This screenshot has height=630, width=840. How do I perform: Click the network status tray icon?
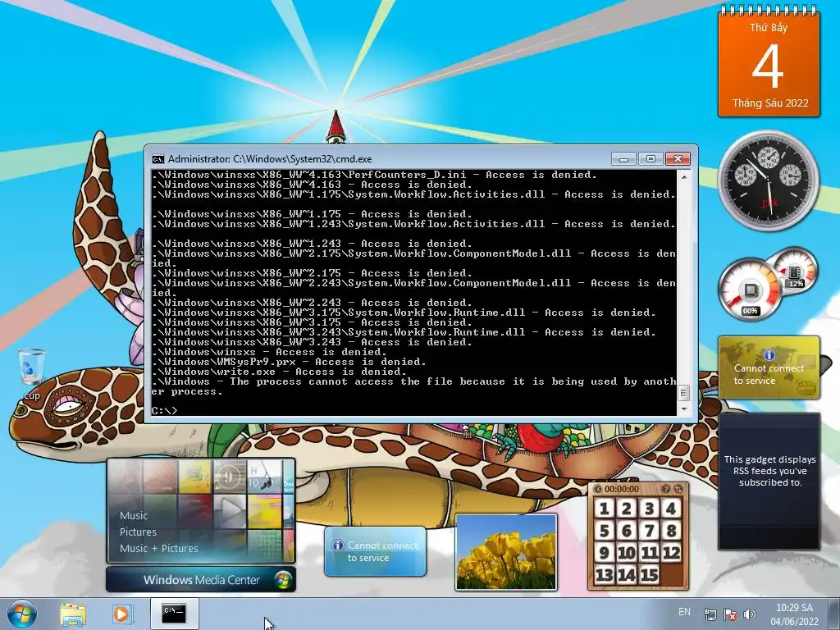[710, 614]
